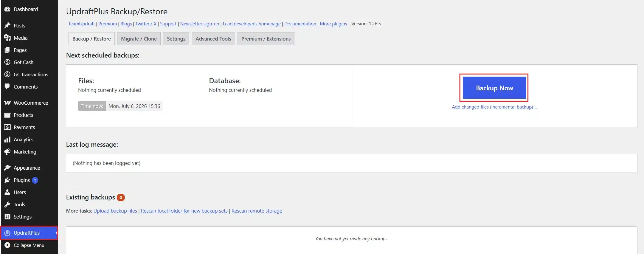Click the Media library icon

7,38
